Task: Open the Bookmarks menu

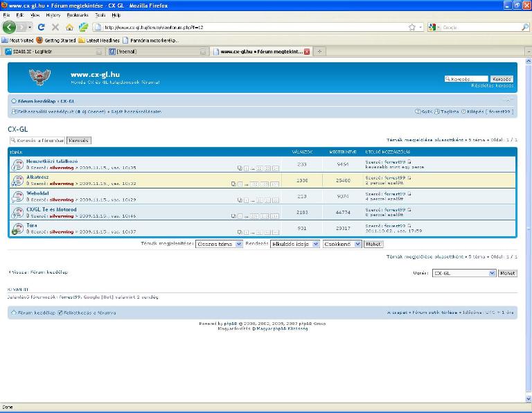Action: (x=78, y=15)
